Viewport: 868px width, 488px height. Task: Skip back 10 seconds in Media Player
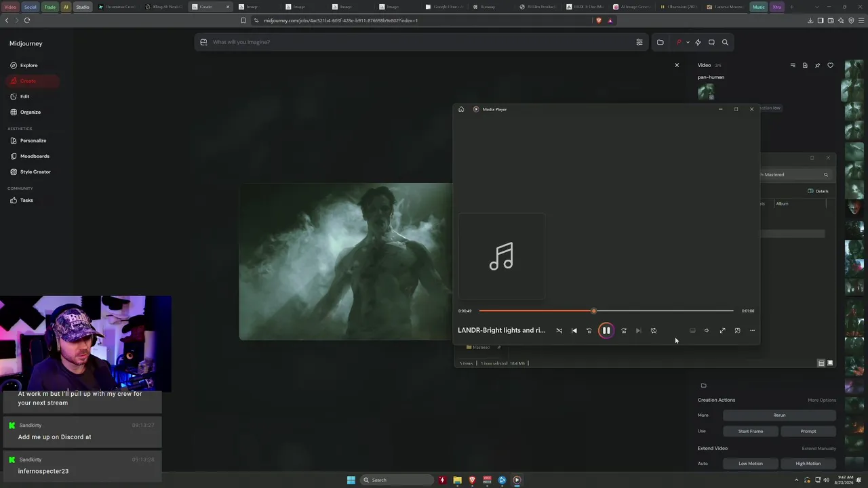(x=589, y=331)
